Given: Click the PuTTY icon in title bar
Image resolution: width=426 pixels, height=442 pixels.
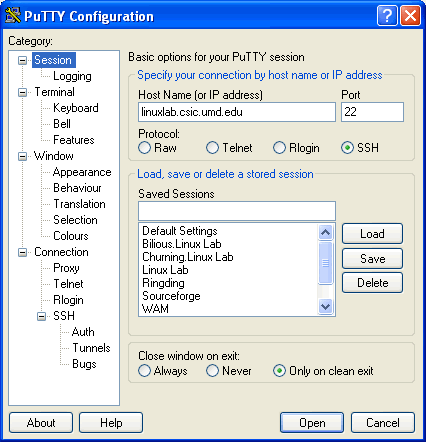Looking at the screenshot, I should [x=13, y=15].
